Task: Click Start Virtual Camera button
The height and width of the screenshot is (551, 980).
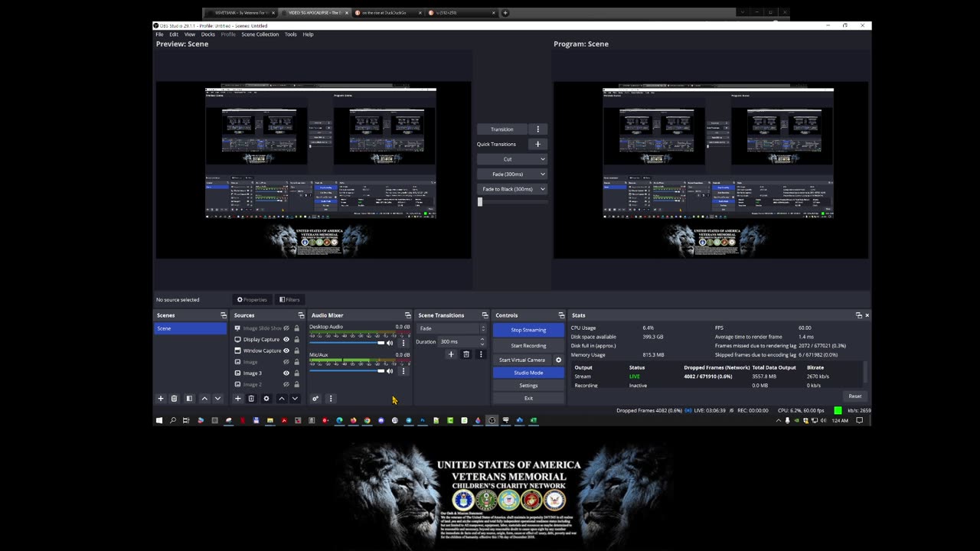Action: coord(522,360)
